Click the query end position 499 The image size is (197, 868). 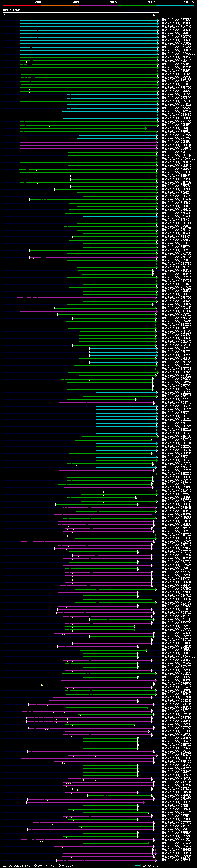[155, 15]
